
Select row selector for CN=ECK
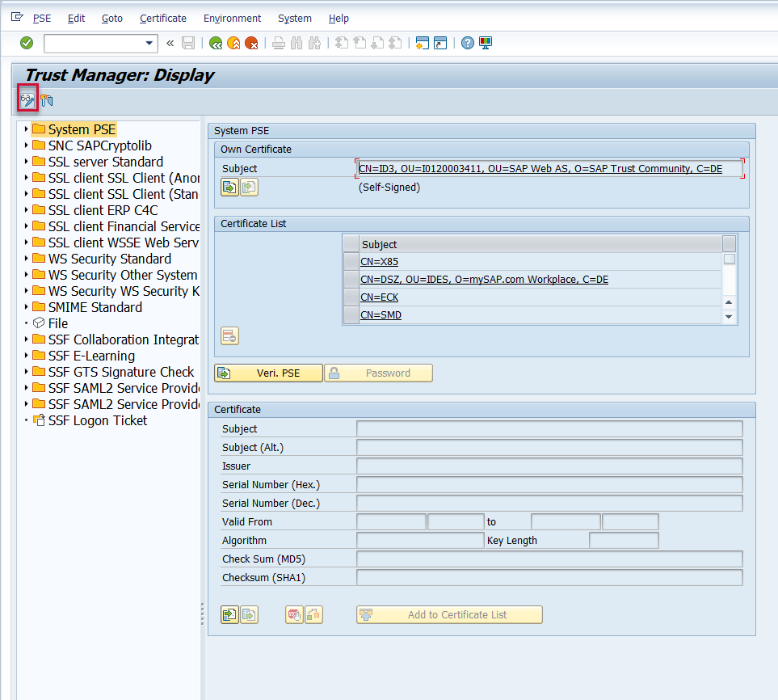click(x=351, y=297)
